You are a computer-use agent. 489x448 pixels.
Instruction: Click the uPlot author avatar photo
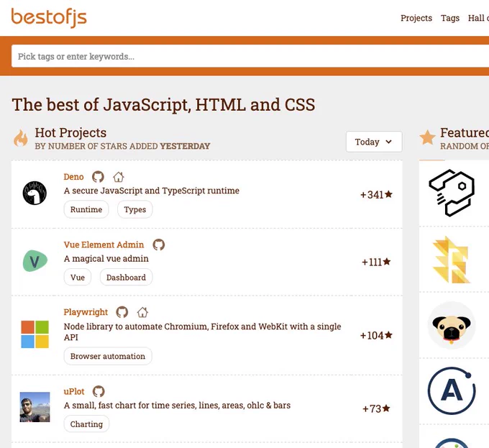coord(35,407)
